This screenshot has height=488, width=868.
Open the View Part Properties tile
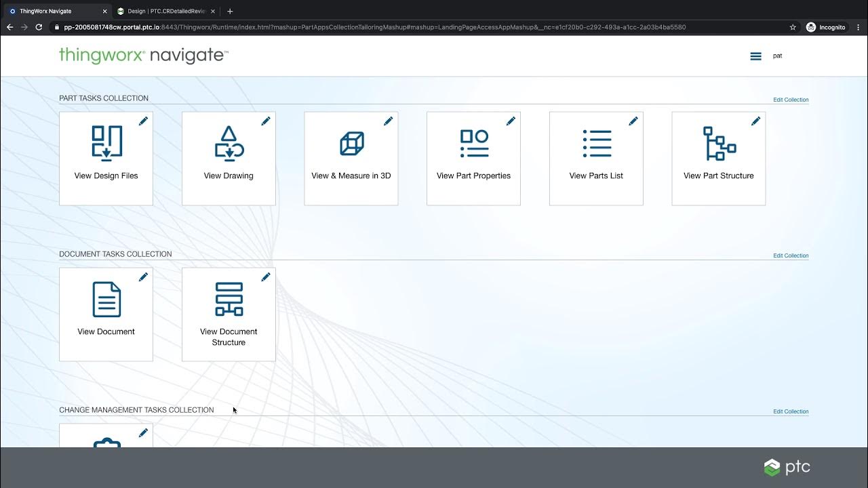[473, 159]
